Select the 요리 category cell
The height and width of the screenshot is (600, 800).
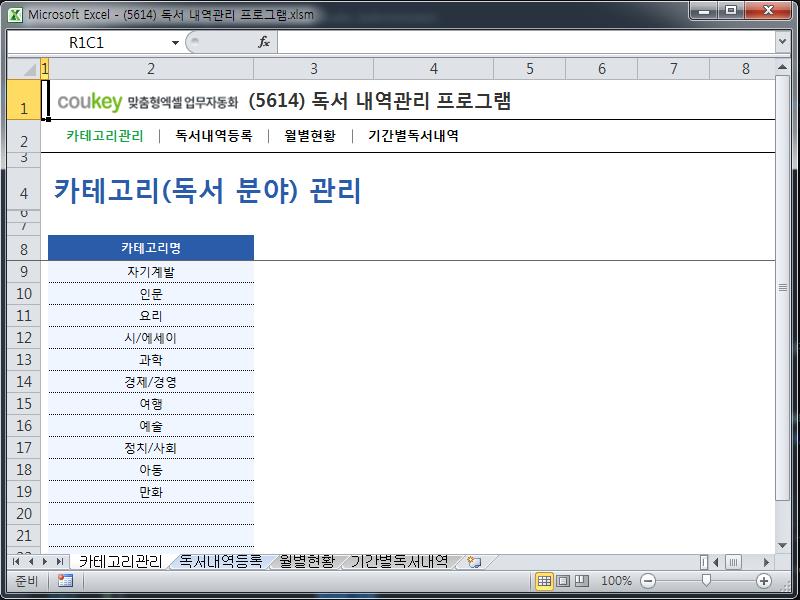151,316
